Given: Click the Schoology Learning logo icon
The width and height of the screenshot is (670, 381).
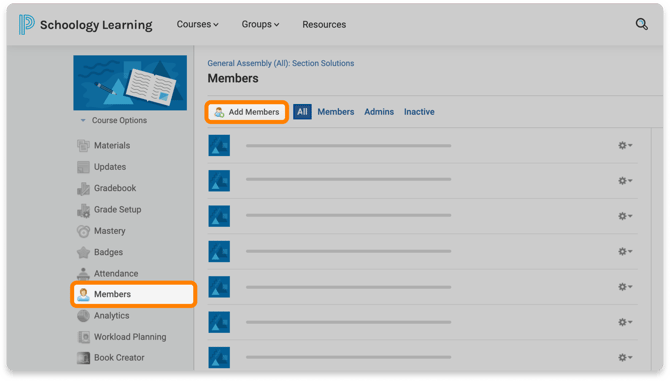Looking at the screenshot, I should [26, 24].
